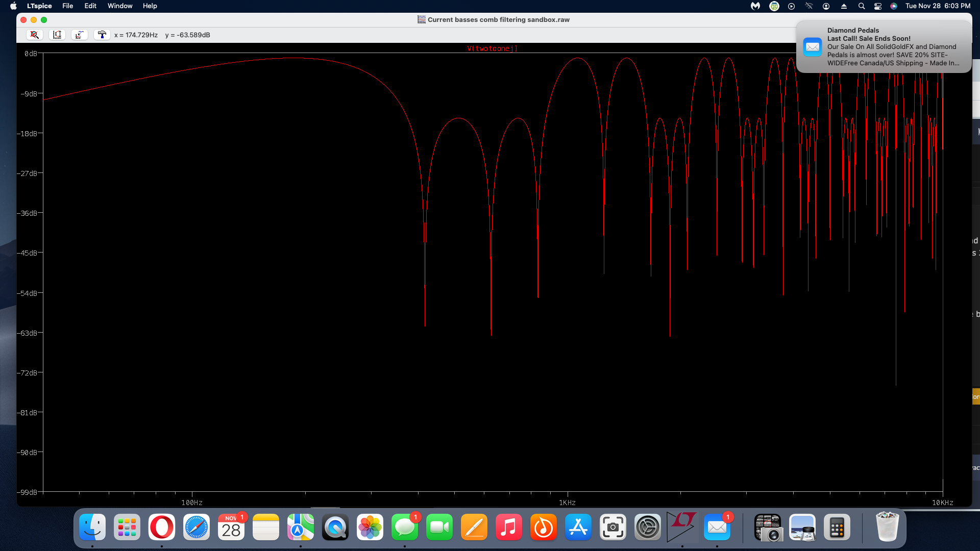
Task: Open the Edit menu
Action: point(90,6)
